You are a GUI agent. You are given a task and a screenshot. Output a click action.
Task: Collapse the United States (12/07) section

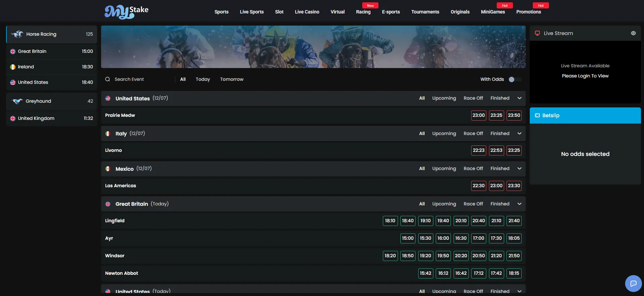(x=519, y=98)
